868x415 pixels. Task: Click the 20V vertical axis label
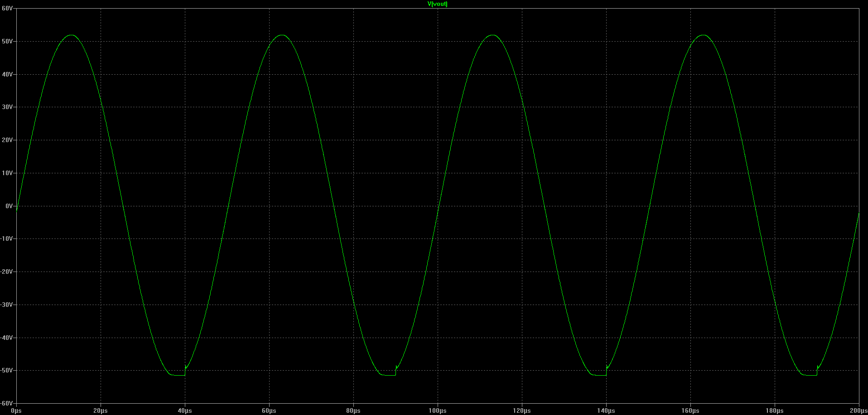point(7,140)
